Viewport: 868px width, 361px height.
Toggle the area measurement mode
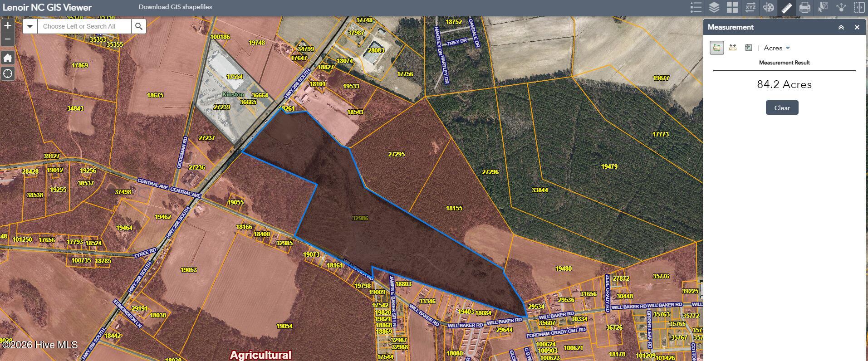(x=716, y=48)
